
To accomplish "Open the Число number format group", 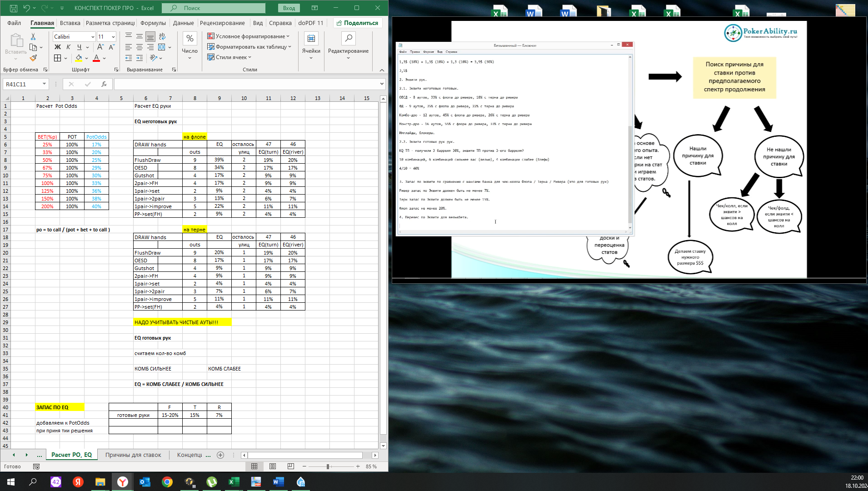I will tap(190, 46).
